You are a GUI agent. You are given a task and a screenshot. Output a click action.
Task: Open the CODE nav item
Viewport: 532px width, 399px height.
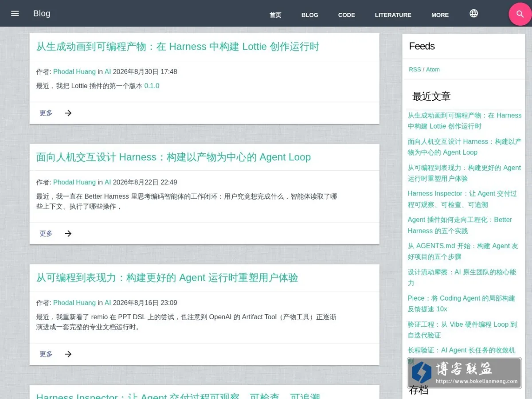pyautogui.click(x=347, y=15)
